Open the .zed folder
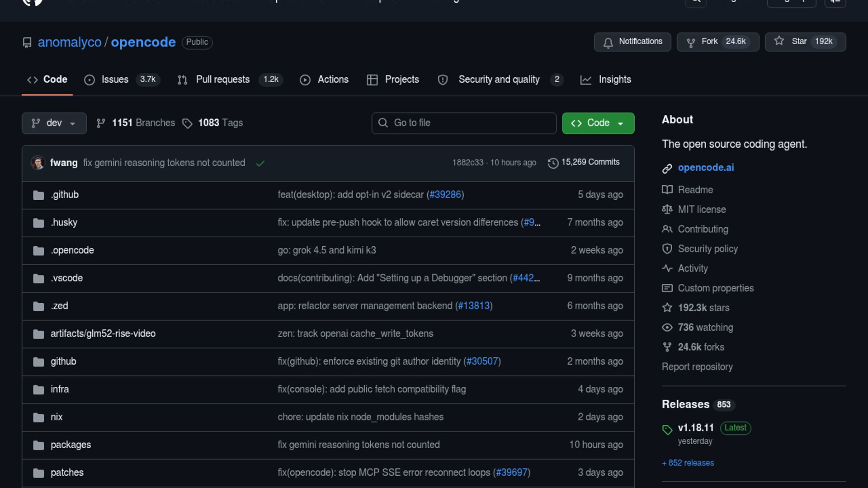 (x=59, y=306)
